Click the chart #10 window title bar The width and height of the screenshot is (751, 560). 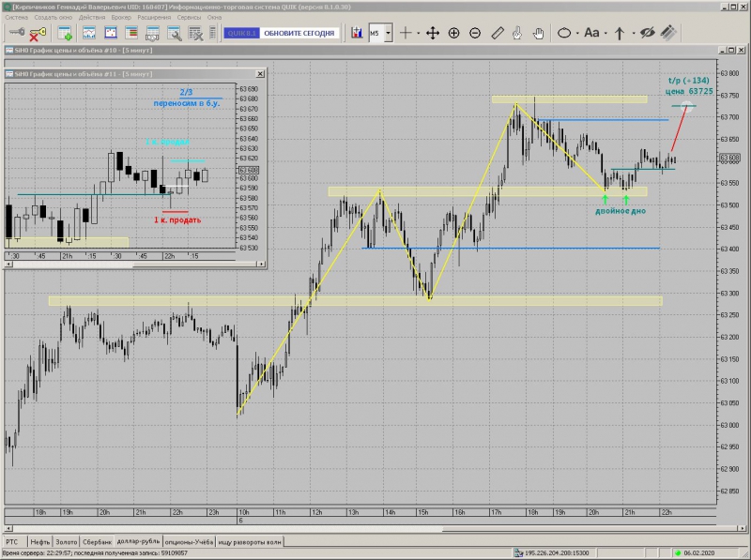click(360, 50)
